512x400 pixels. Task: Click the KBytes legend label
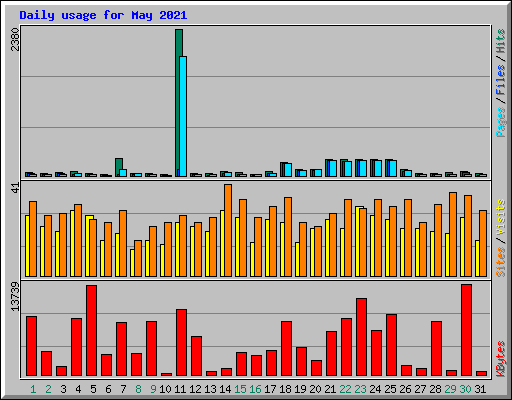[501, 359]
